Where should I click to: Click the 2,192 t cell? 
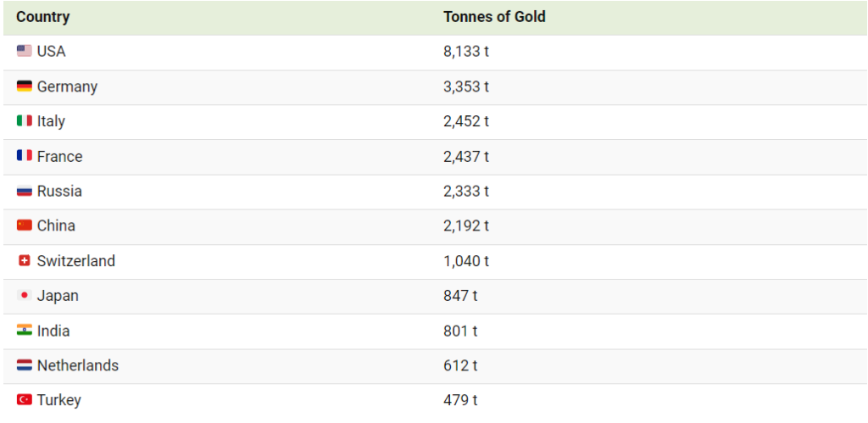[466, 225]
